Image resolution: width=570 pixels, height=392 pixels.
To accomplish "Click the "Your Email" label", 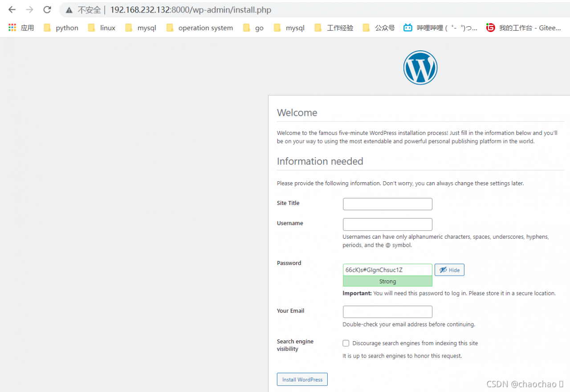I will (x=291, y=310).
